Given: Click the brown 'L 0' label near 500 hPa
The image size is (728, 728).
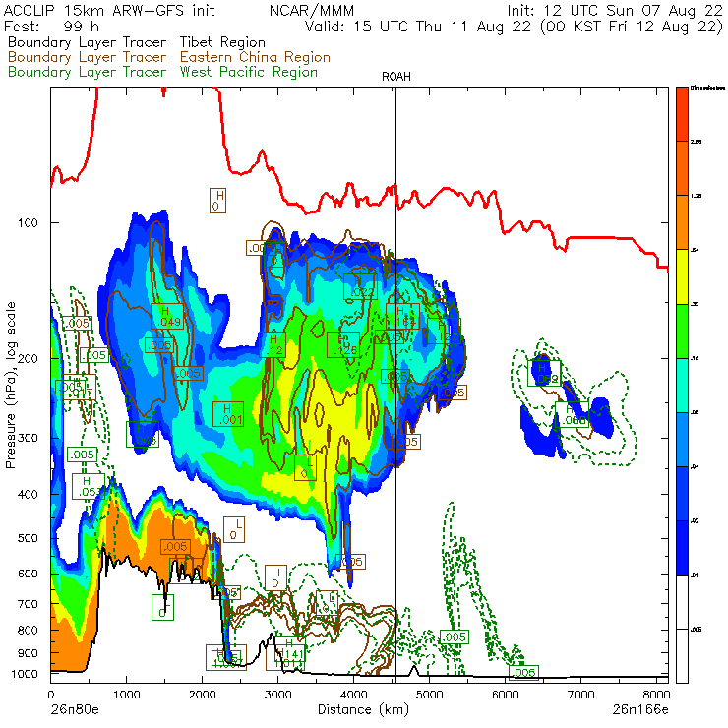Looking at the screenshot, I should click(234, 529).
